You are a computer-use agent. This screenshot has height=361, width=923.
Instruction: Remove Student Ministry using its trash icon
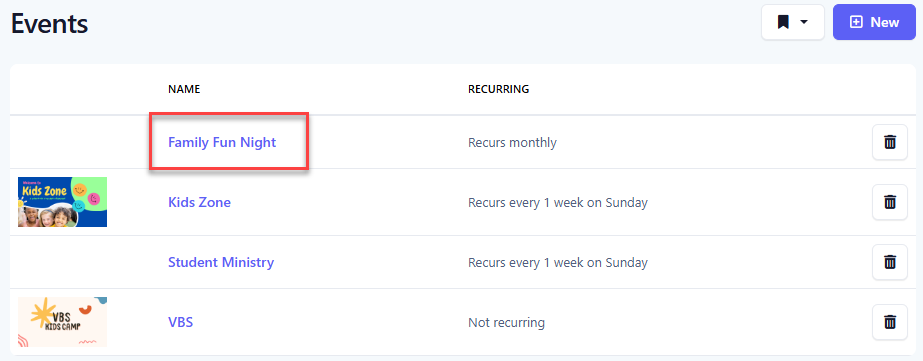tap(889, 262)
